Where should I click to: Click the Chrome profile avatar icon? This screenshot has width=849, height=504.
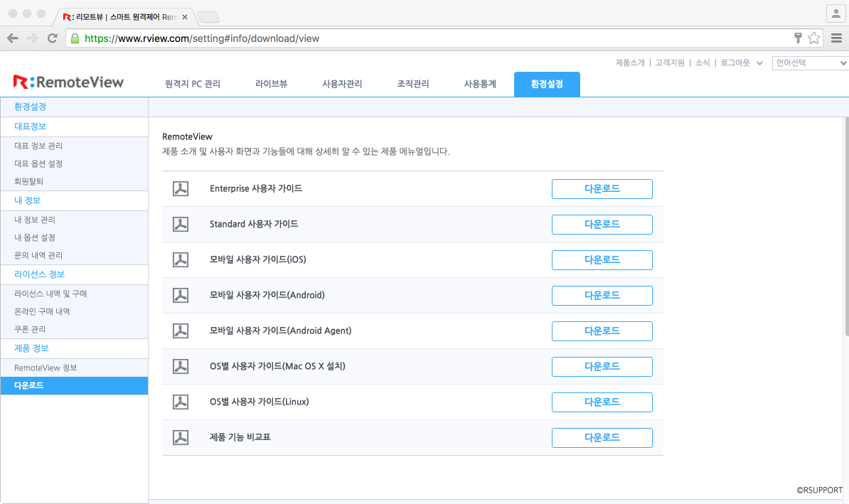click(836, 14)
